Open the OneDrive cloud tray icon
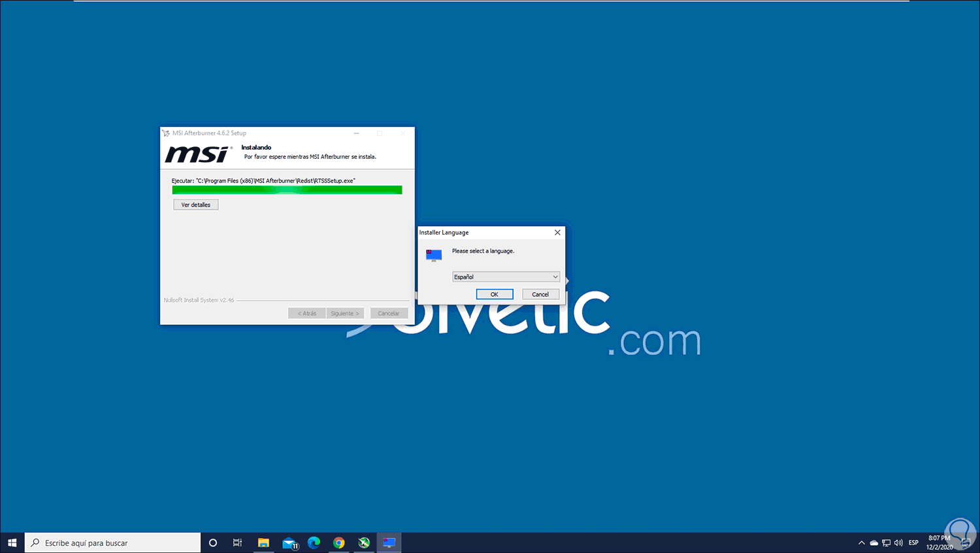 tap(874, 543)
